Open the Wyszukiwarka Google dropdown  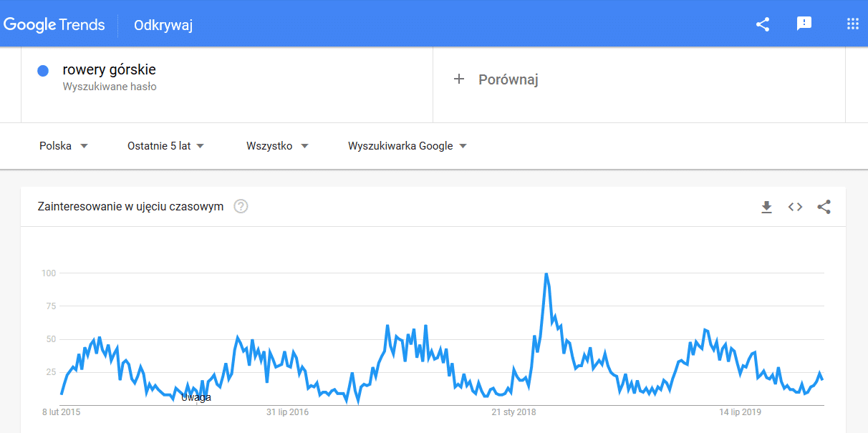click(x=407, y=146)
